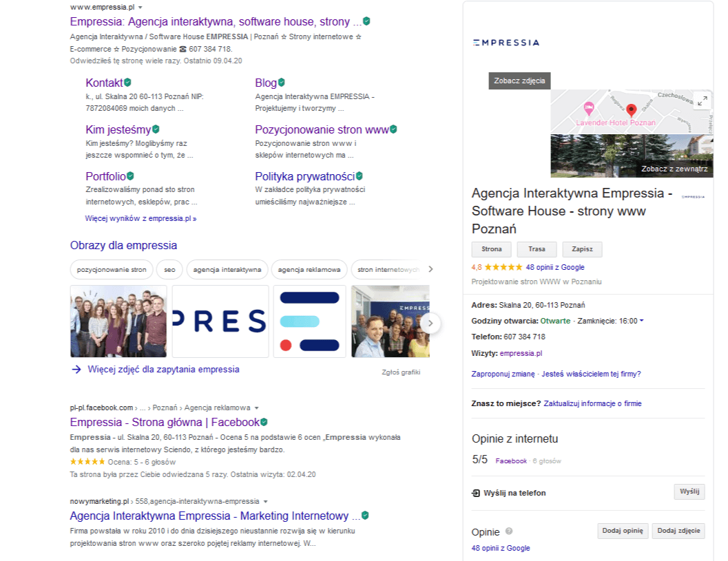Screen dimensions: 728x561
Task: Open the nowymarketing Agencja Interaktywna Empressia result
Action: click(216, 516)
